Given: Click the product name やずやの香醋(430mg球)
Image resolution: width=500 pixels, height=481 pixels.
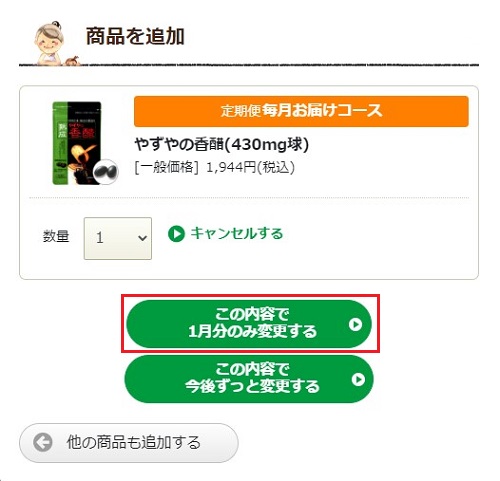Looking at the screenshot, I should pos(222,145).
